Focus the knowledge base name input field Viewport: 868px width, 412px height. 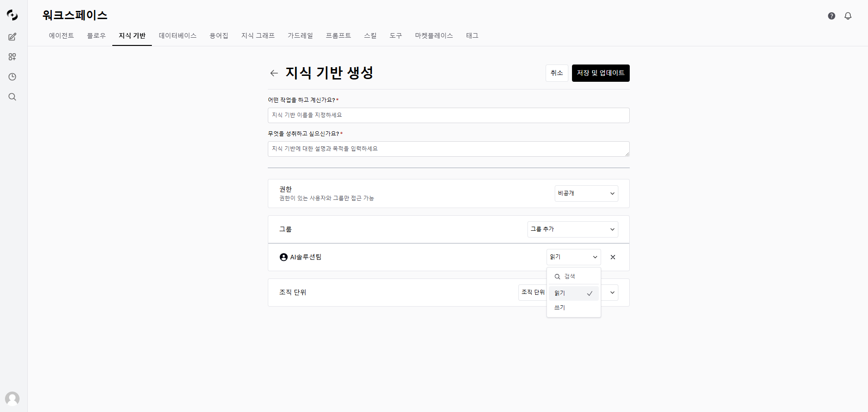(x=448, y=115)
